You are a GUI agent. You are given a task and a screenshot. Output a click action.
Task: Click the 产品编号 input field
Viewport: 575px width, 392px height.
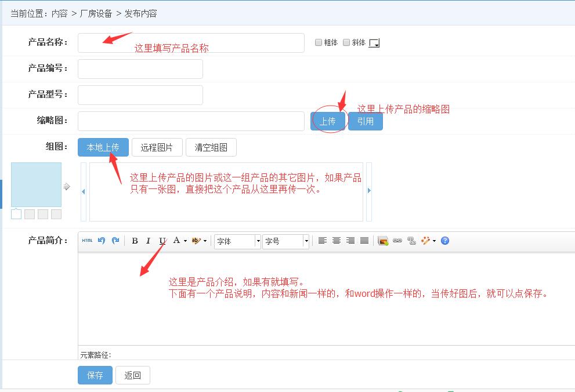pos(140,68)
